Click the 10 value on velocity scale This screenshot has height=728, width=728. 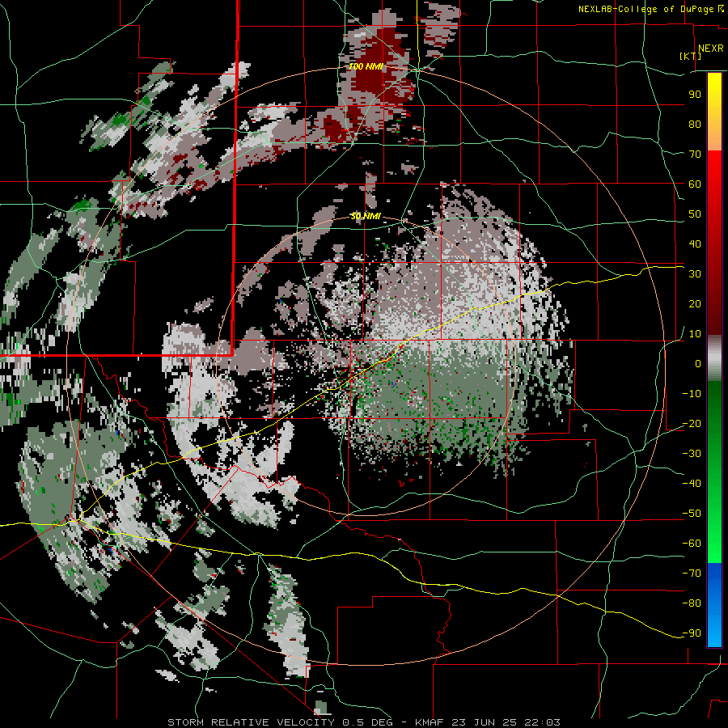(695, 334)
